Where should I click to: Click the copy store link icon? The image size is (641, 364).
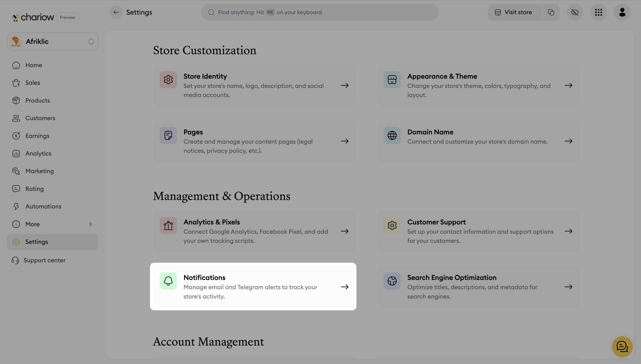coord(551,12)
